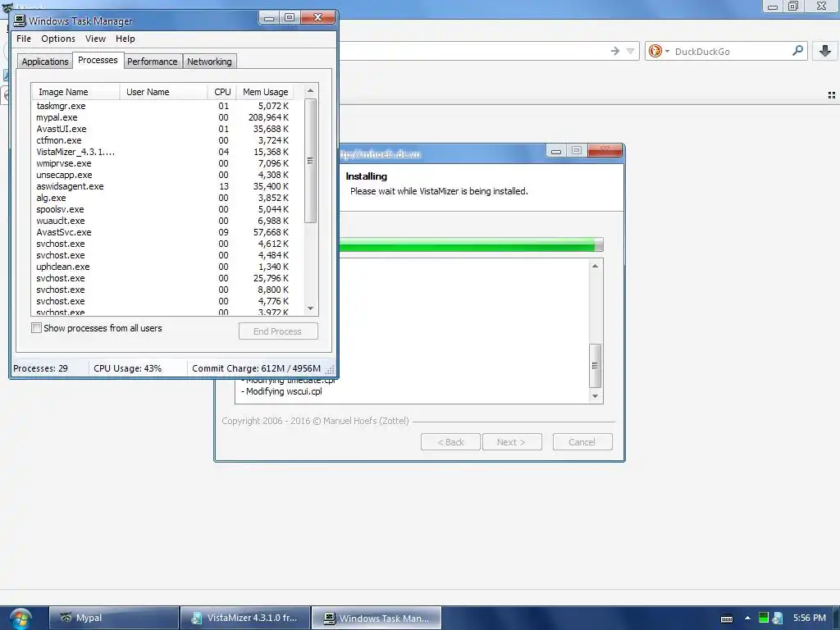Image resolution: width=840 pixels, height=630 pixels.
Task: Open the File menu in Task Manager
Action: click(24, 39)
